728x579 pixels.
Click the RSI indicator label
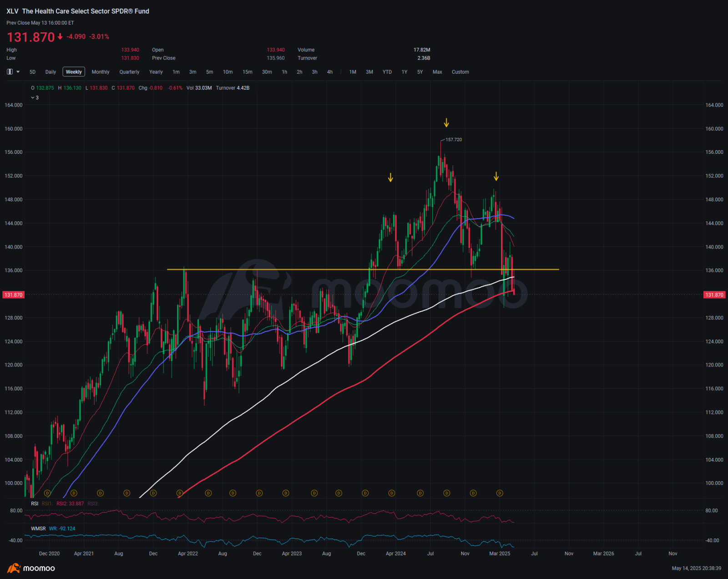coord(35,503)
